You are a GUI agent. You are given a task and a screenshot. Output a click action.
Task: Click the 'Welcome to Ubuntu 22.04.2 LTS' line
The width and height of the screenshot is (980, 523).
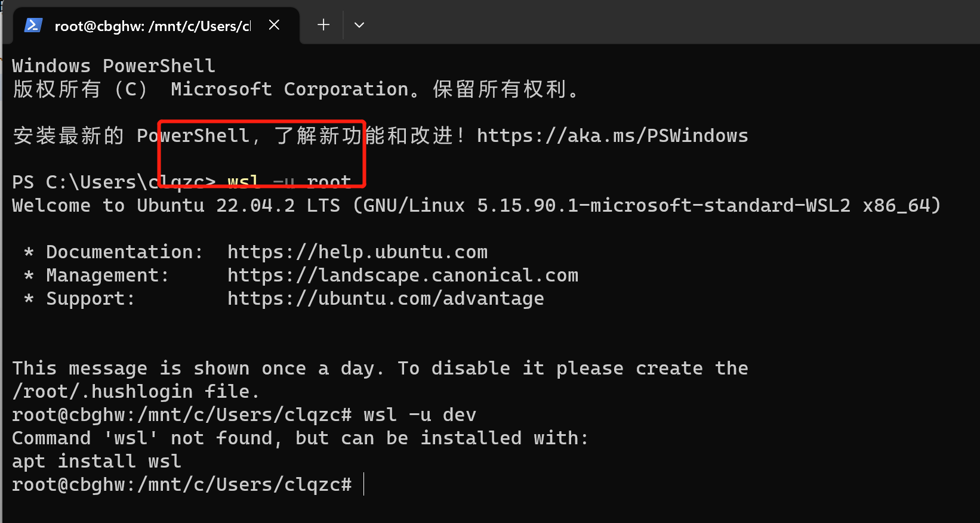coord(176,206)
